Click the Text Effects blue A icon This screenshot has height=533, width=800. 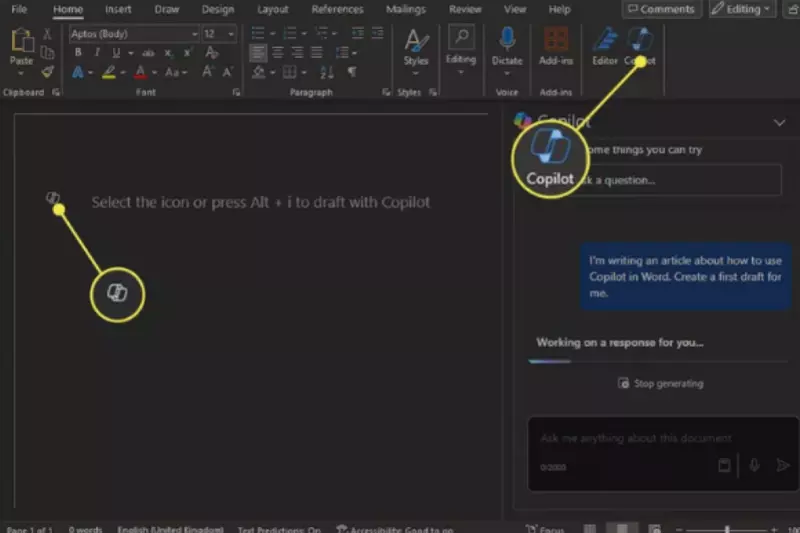click(x=78, y=72)
